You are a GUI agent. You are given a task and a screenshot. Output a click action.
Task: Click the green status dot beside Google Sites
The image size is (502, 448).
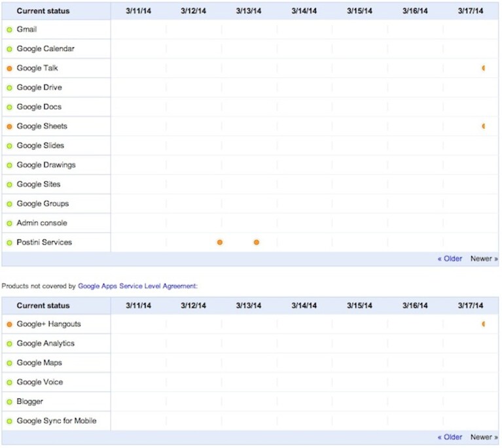pyautogui.click(x=10, y=184)
